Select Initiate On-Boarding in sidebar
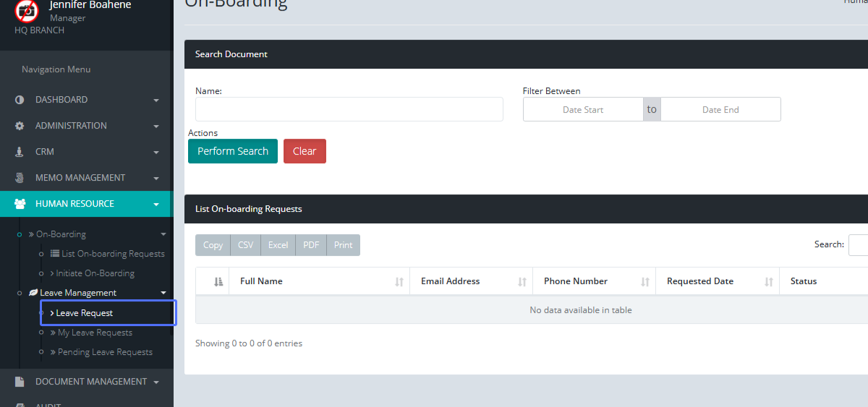 (x=95, y=273)
